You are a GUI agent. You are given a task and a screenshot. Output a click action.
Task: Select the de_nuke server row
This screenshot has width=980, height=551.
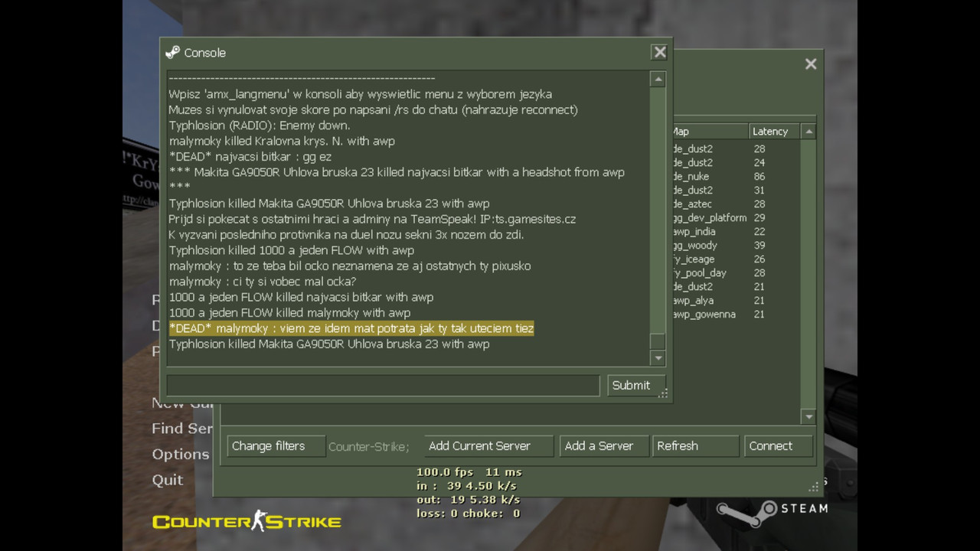point(736,176)
